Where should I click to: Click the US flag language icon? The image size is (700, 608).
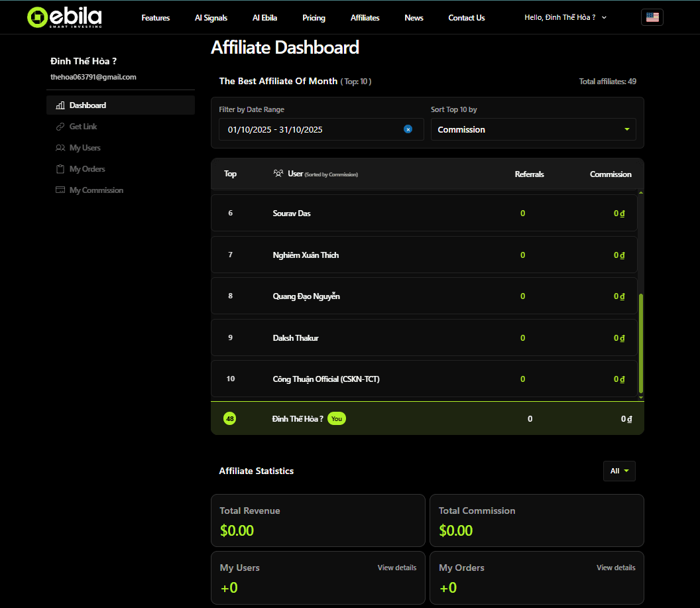652,17
